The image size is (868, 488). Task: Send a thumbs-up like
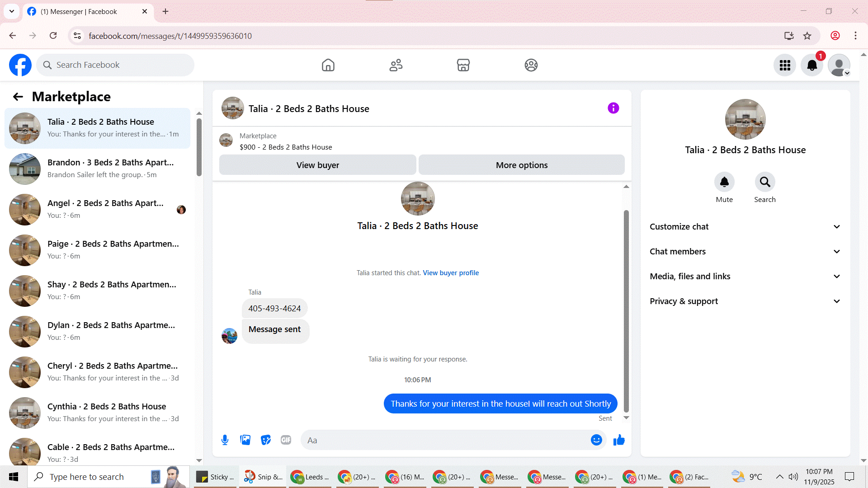619,440
